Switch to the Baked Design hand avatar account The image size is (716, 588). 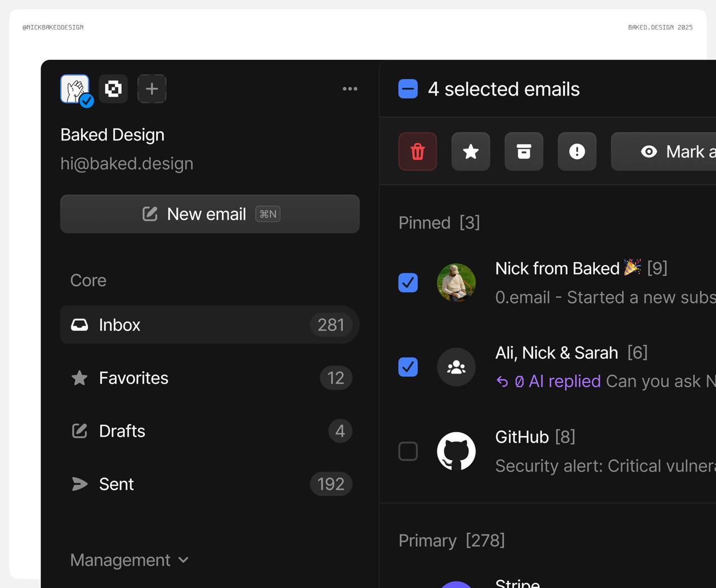coord(75,89)
